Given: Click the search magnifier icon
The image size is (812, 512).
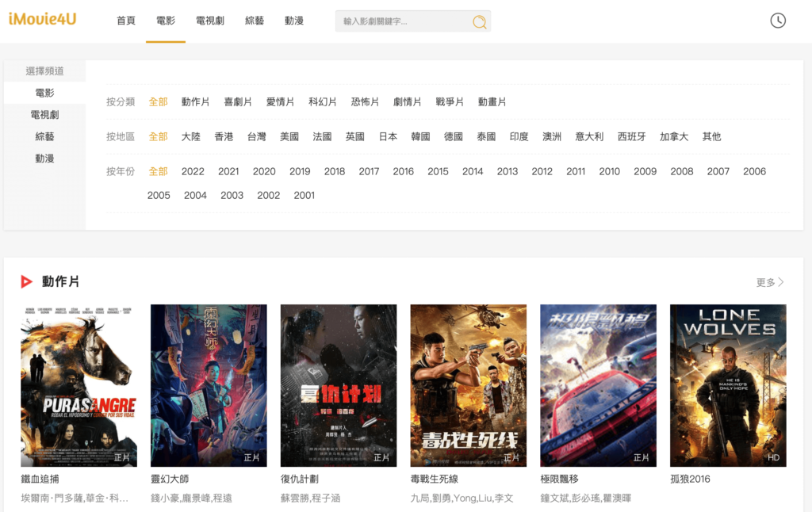Looking at the screenshot, I should (480, 21).
